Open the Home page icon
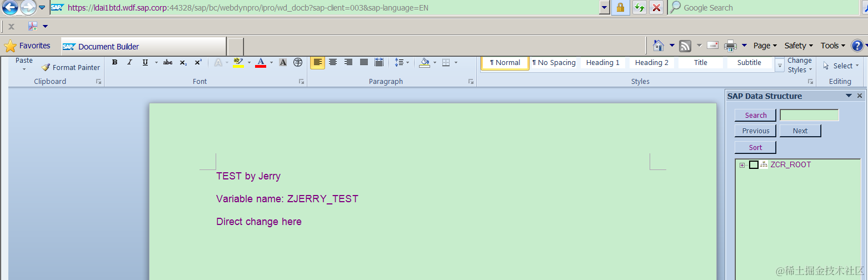Viewport: 868px width, 280px height. 659,46
